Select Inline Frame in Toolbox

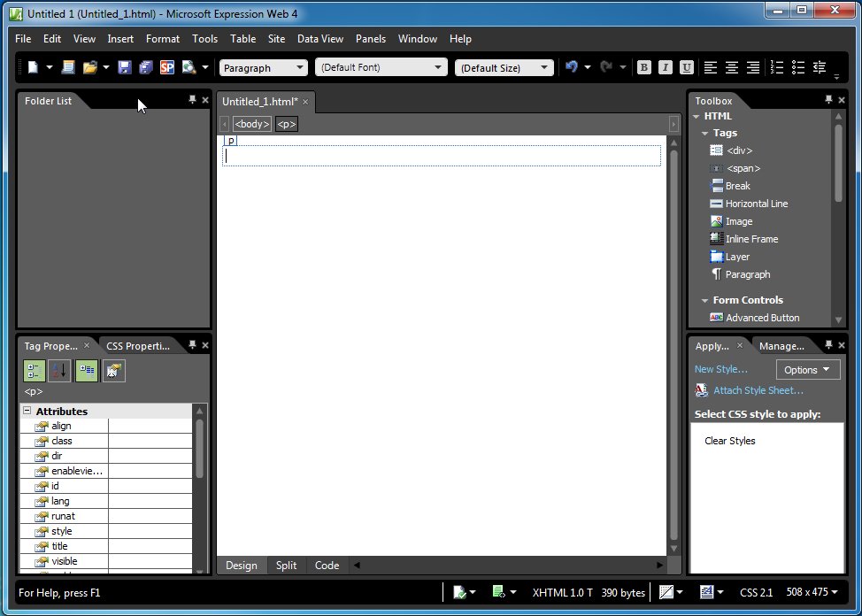point(743,239)
